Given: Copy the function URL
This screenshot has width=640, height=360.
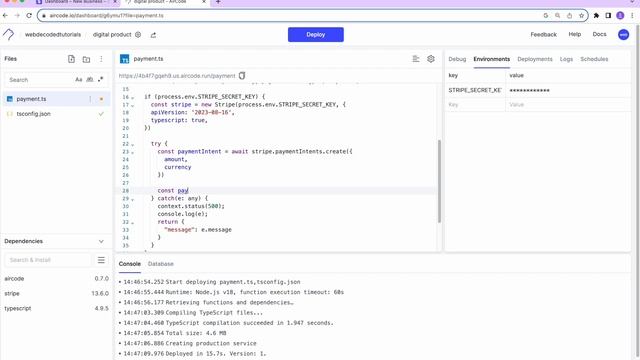Looking at the screenshot, I should click(242, 76).
